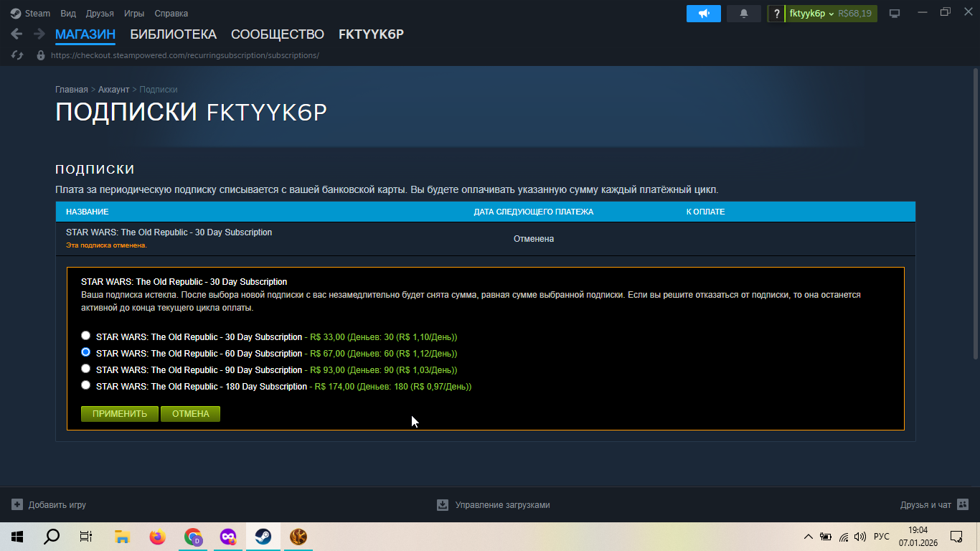Click the volume speaker icon in the tray
980x551 pixels.
[860, 537]
